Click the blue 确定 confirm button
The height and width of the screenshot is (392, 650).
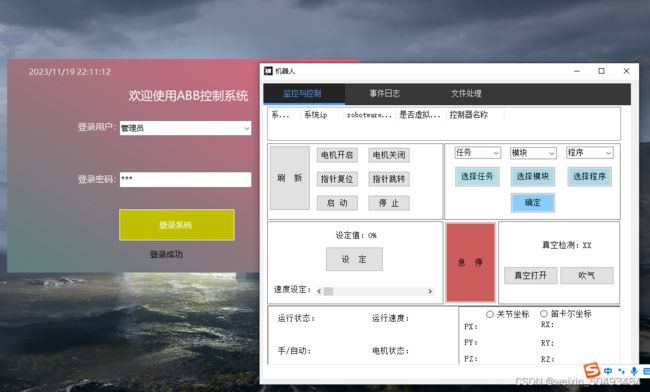point(533,203)
